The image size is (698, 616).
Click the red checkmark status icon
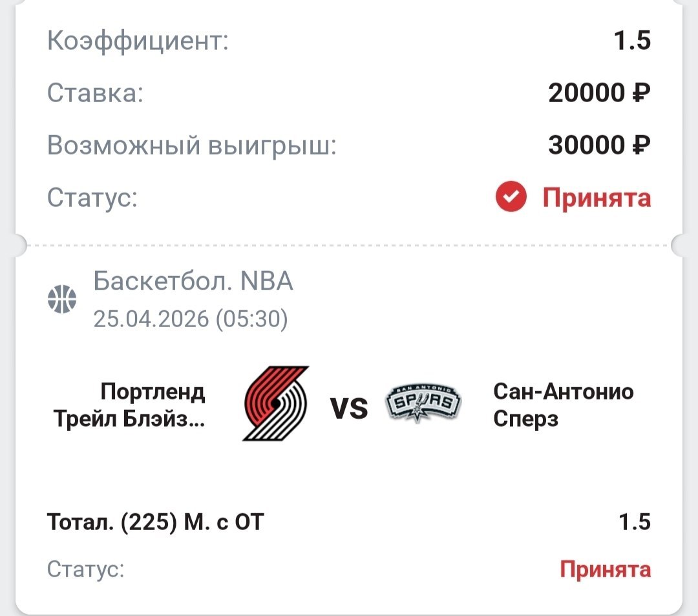511,198
